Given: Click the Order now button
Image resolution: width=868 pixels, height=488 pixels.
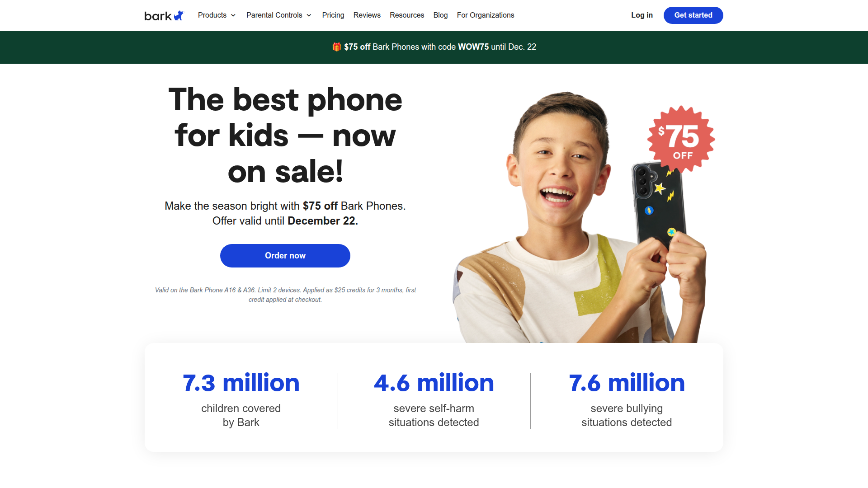Looking at the screenshot, I should 285,256.
